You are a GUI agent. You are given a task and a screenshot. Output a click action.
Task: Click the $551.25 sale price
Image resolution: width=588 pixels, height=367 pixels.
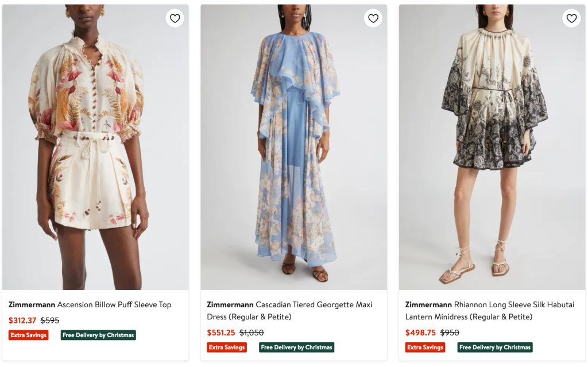pyautogui.click(x=221, y=333)
